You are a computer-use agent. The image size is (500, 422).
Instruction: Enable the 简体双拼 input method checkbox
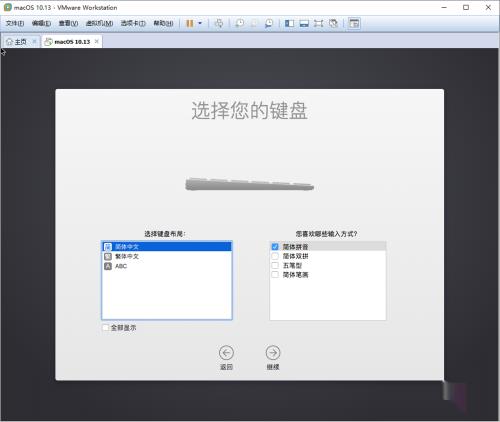coord(275,256)
